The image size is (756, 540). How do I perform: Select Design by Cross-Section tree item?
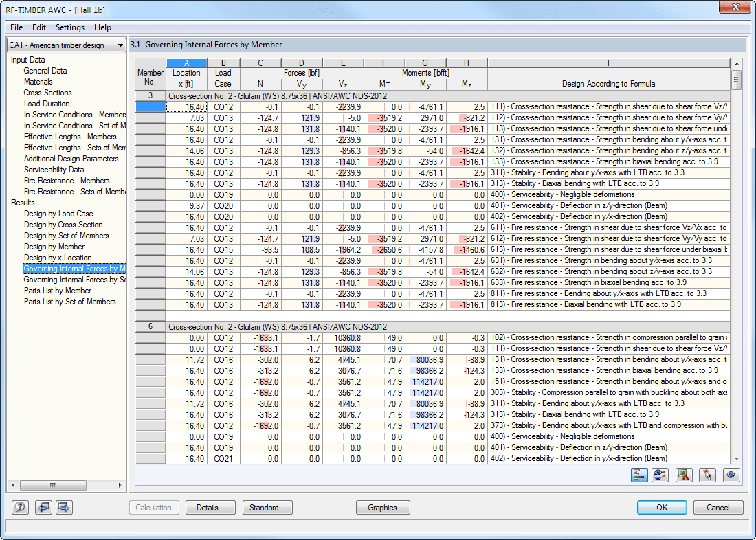point(63,225)
